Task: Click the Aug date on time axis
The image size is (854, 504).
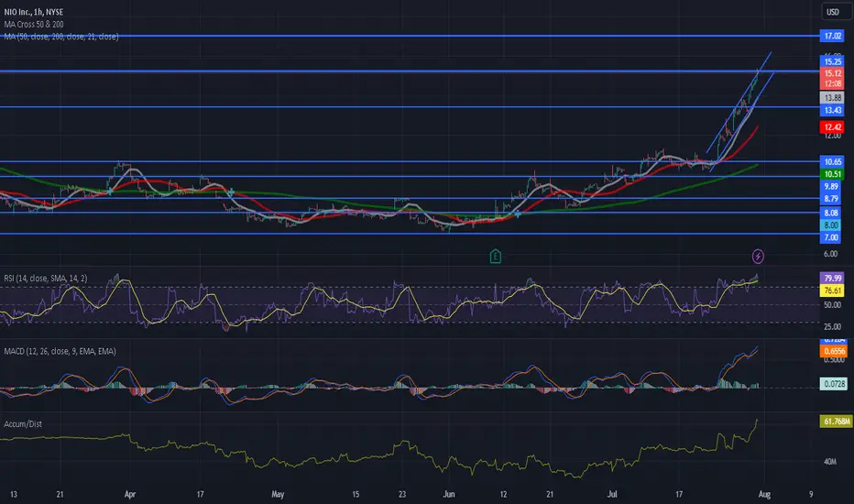Action: (x=764, y=495)
